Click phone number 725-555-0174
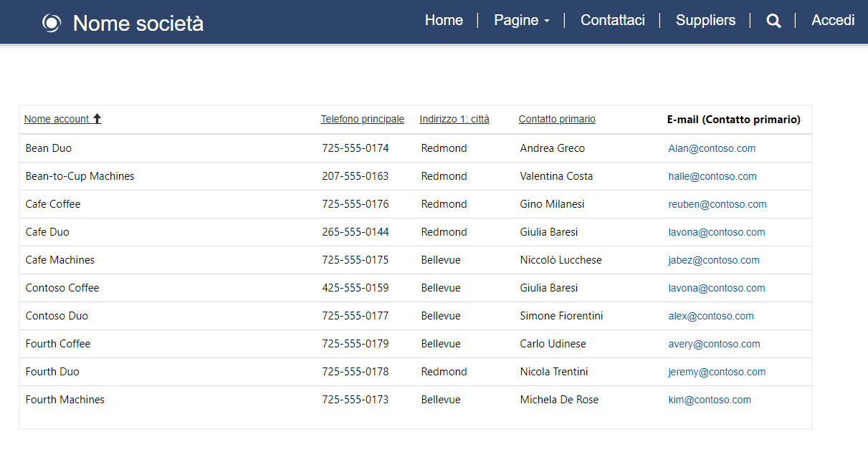 (x=356, y=148)
